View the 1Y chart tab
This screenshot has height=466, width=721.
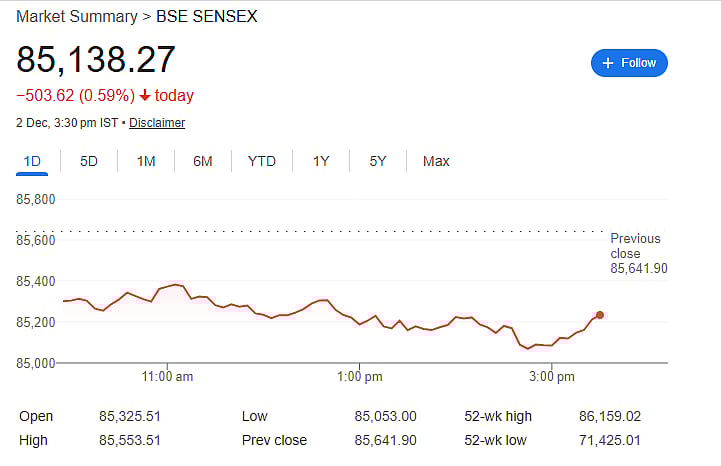click(321, 161)
